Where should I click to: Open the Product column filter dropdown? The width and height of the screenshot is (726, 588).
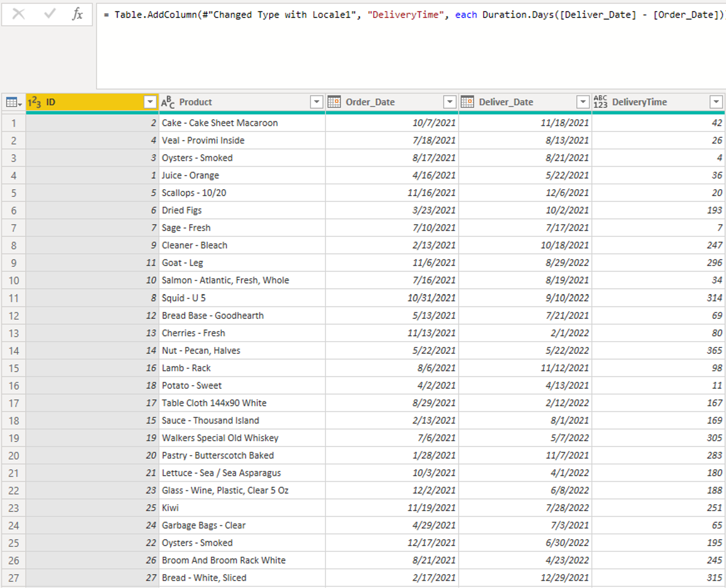316,102
